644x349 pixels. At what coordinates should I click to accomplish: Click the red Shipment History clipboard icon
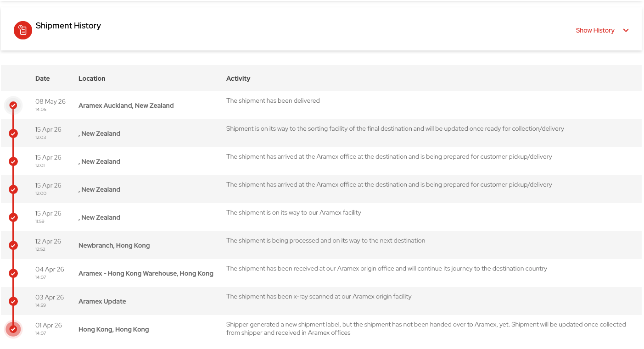pyautogui.click(x=23, y=30)
